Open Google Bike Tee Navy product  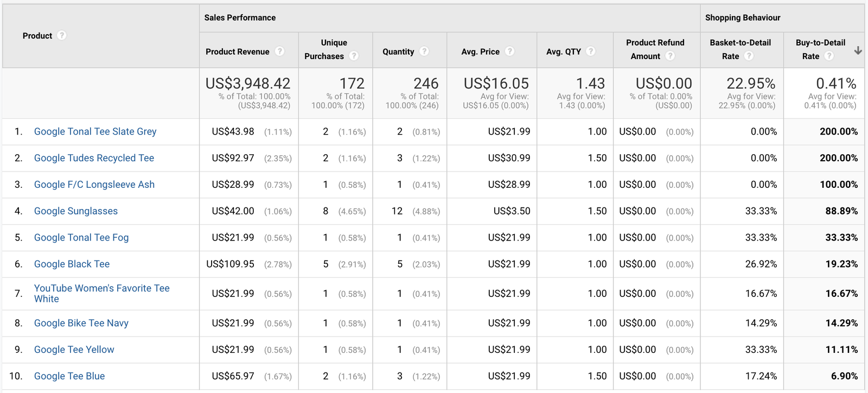point(81,323)
